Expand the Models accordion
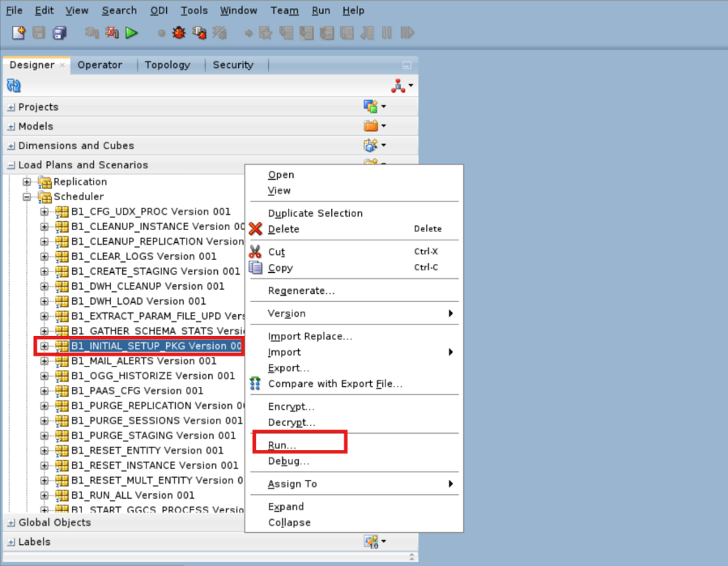The width and height of the screenshot is (728, 566). point(11,127)
